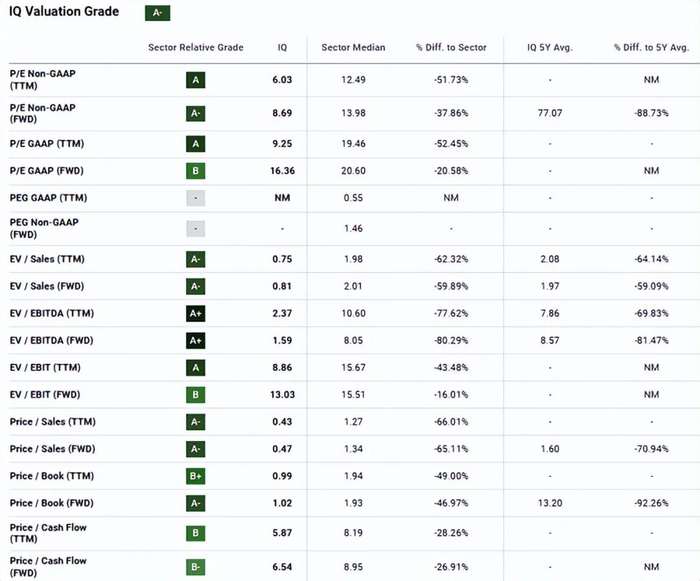The image size is (700, 581).
Task: Open the EV / Sales (TTM) metric label
Action: pos(46,259)
